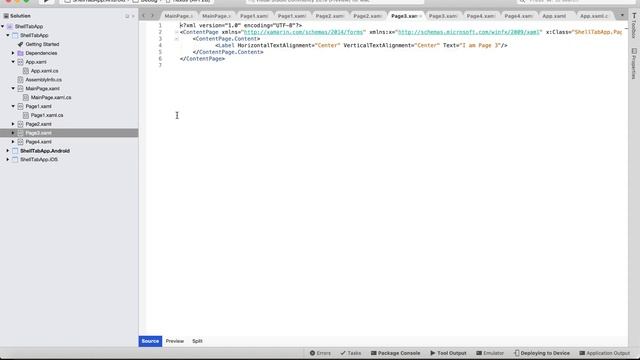Expand the Page2.xaml tree node

click(x=13, y=124)
